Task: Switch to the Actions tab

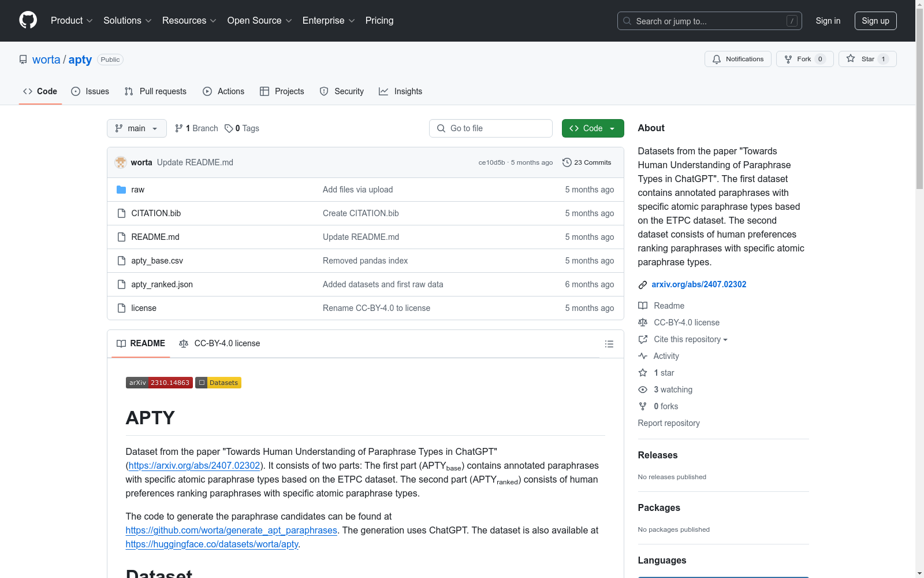Action: 223,91
